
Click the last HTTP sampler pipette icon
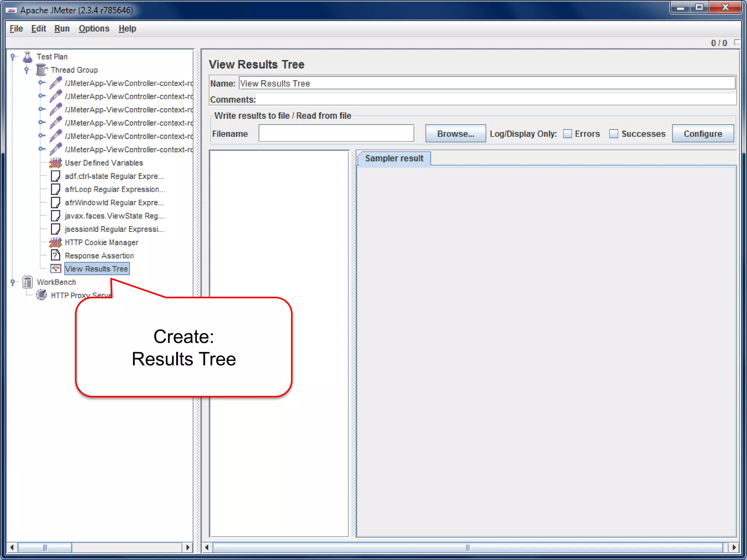56,149
